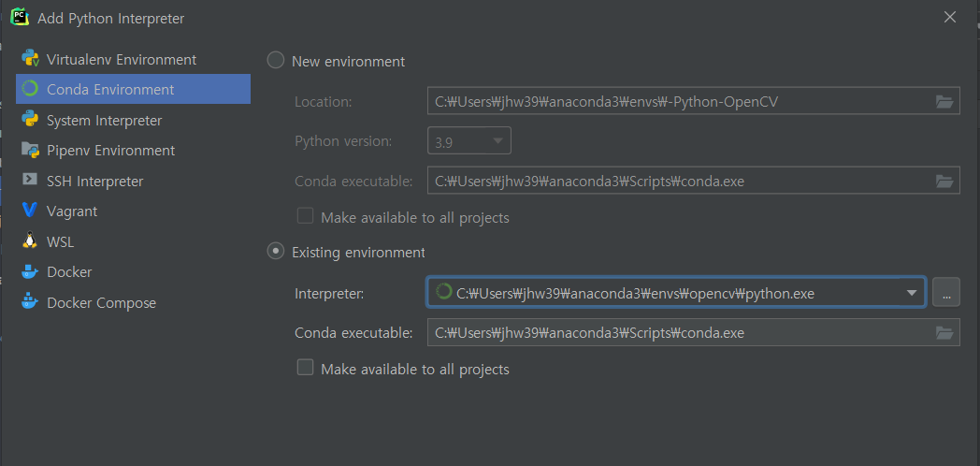
Task: Click the Pipenv Environment folder icon
Action: (x=30, y=150)
